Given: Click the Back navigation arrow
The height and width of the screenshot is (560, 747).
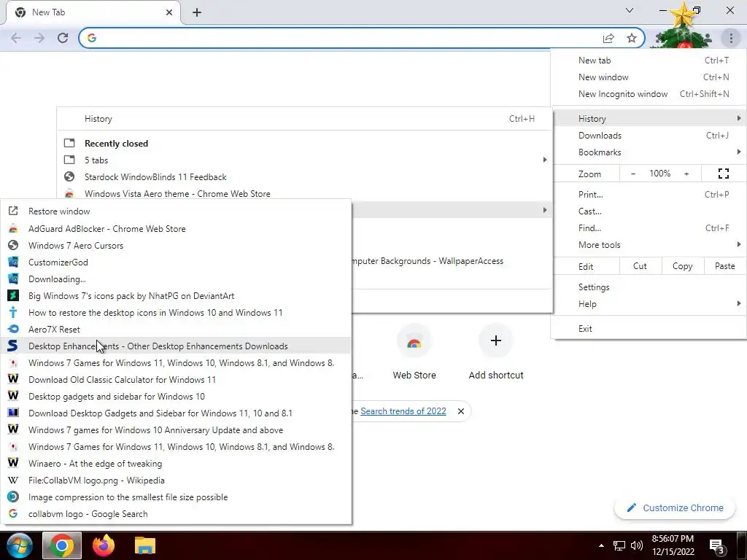Looking at the screenshot, I should pyautogui.click(x=16, y=38).
